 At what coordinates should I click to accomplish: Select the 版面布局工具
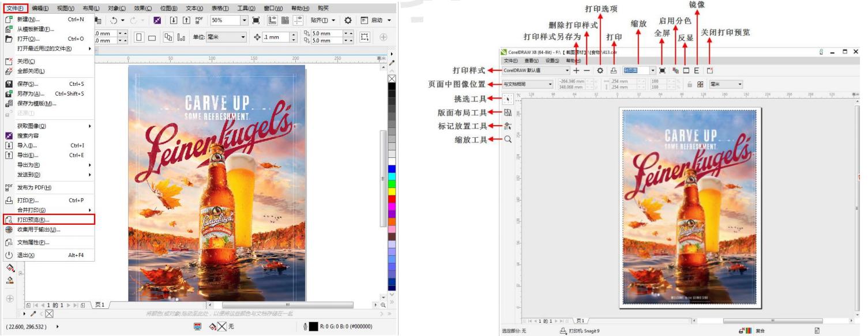pyautogui.click(x=506, y=113)
